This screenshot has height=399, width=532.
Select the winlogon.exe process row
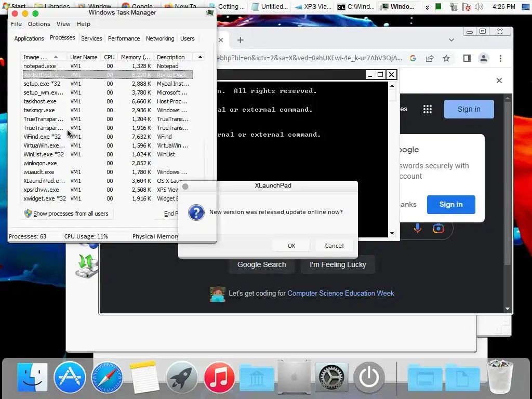click(108, 163)
